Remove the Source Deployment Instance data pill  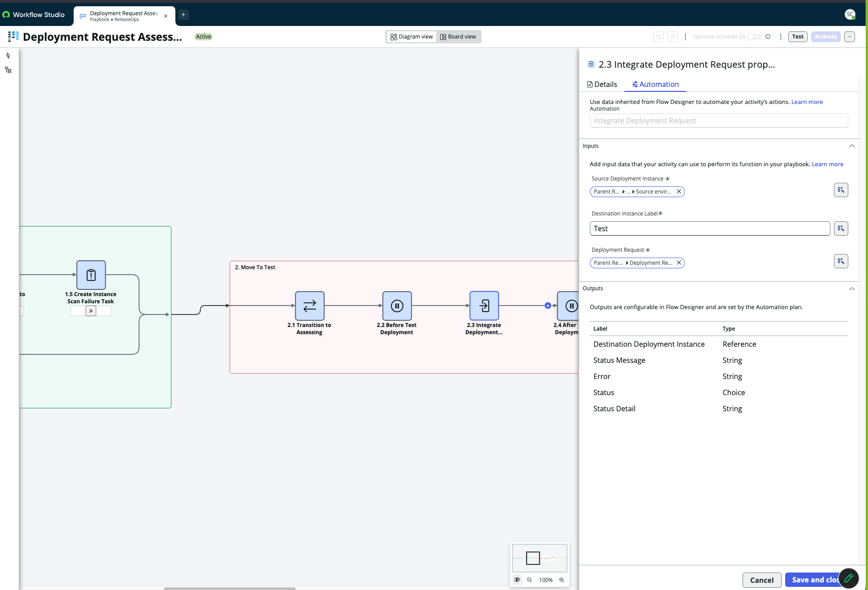point(679,192)
